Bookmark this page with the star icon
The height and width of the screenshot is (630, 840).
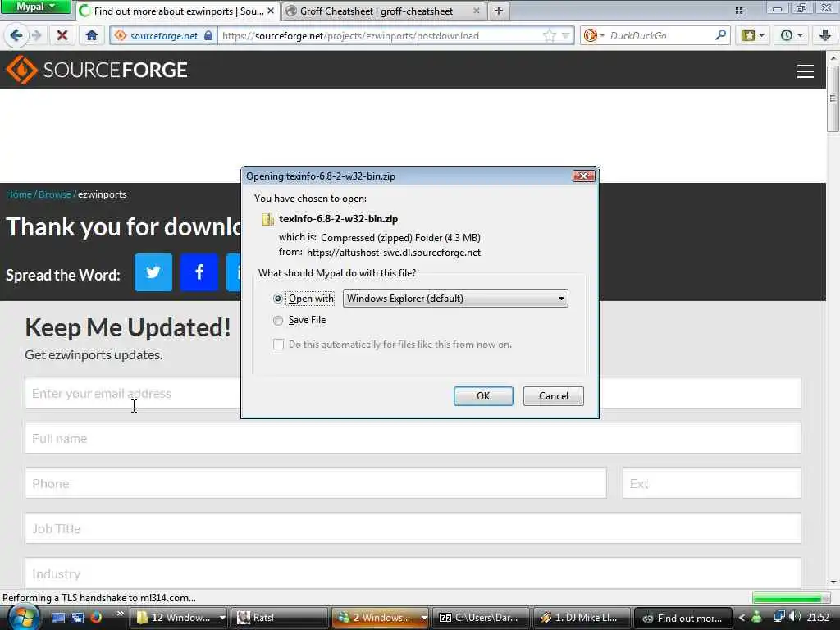[x=549, y=36]
